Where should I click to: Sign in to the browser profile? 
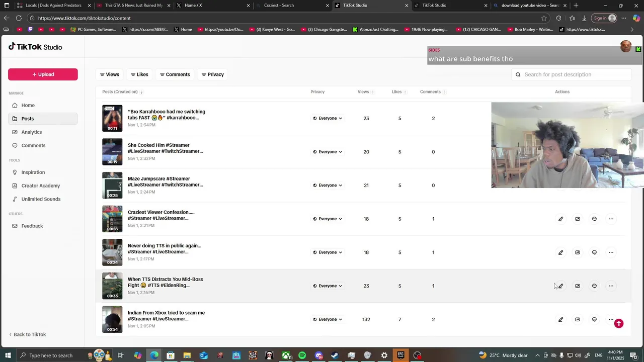pyautogui.click(x=604, y=18)
